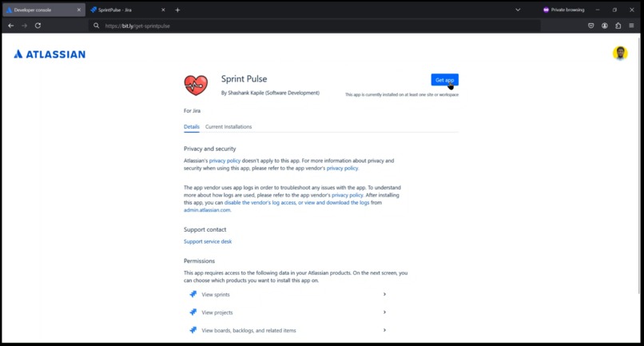Open the Pocket shield icon in the toolbar
The width and height of the screenshot is (644, 346).
590,26
